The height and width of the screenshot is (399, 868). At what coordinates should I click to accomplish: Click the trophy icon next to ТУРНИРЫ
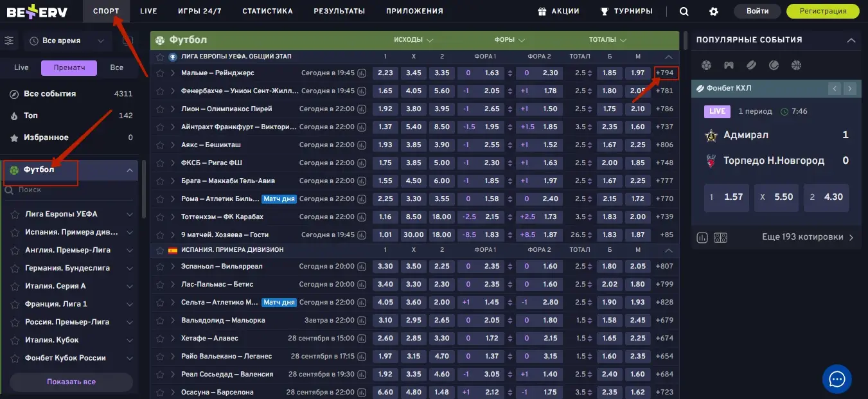click(604, 11)
